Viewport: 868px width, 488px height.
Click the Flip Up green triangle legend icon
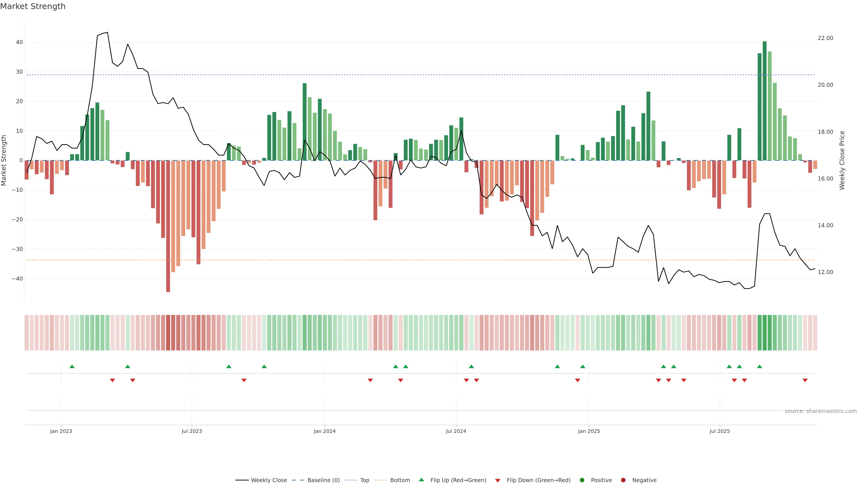(421, 480)
